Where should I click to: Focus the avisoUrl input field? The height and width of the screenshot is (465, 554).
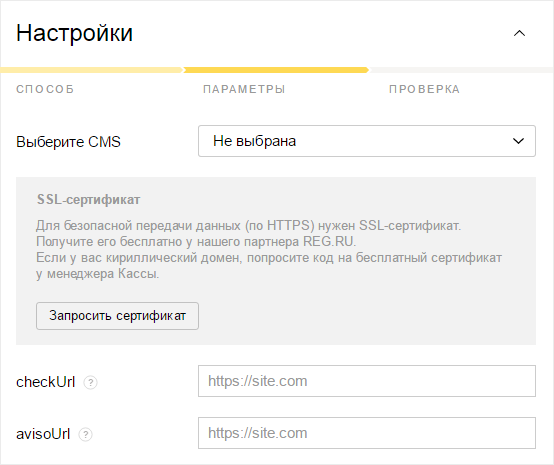367,433
